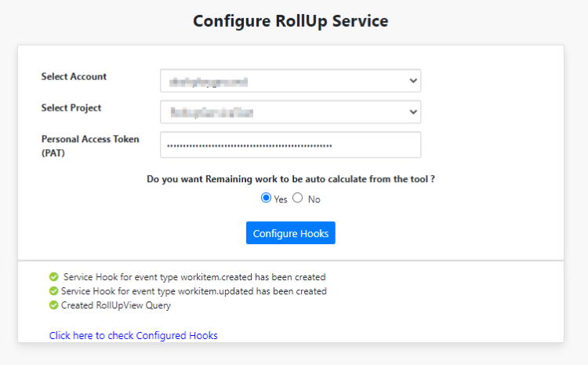Open the Select Project dropdown
Screen dimensions: 588x365
pyautogui.click(x=290, y=112)
